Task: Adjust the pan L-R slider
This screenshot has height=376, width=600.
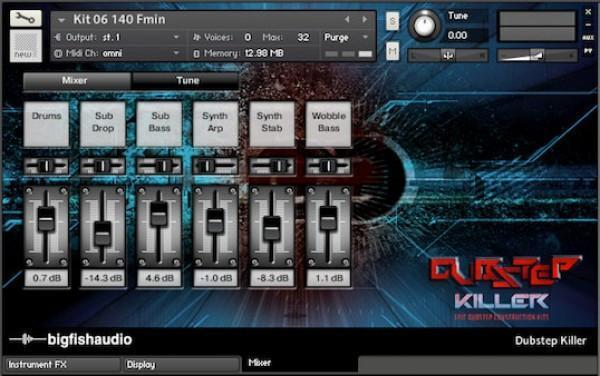Action: (x=448, y=56)
